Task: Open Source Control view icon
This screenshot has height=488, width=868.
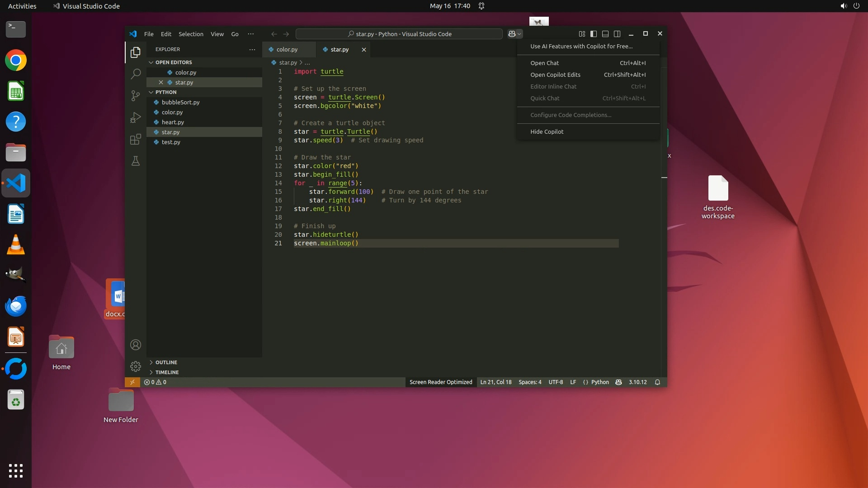Action: [135, 96]
